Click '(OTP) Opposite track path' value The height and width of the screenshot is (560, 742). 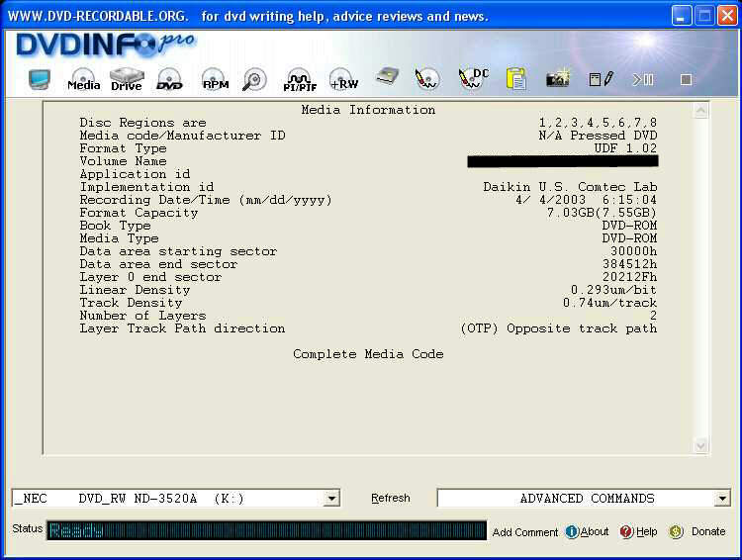click(x=558, y=328)
